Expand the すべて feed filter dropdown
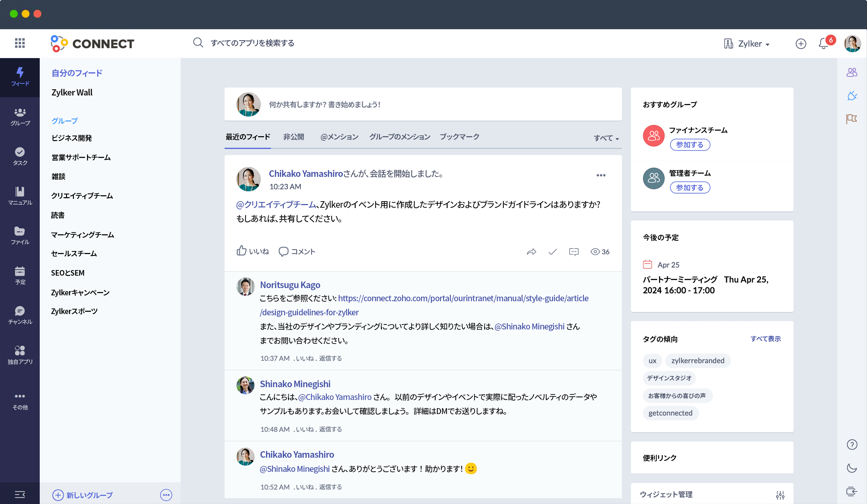This screenshot has width=867, height=504. point(606,138)
